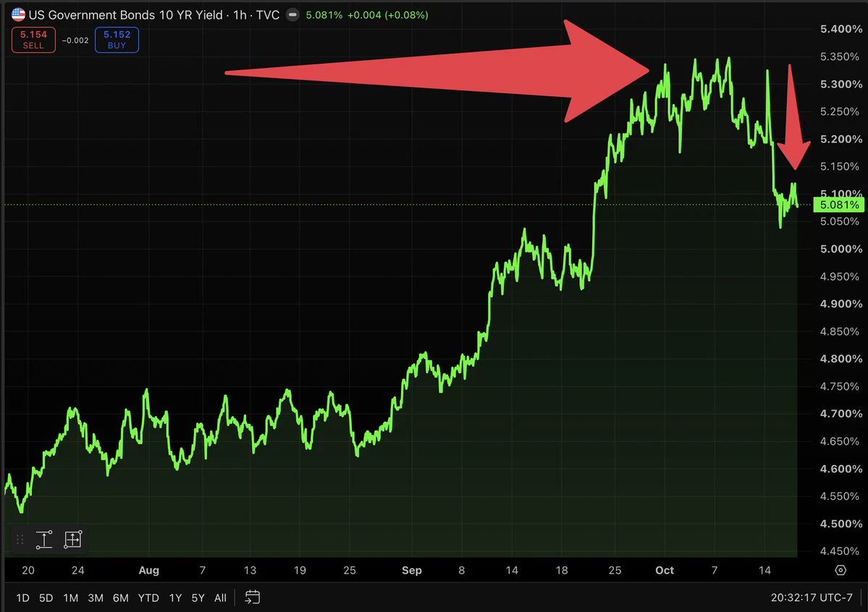Grab the floating toolbar dotted handle
The width and height of the screenshot is (868, 612).
point(20,540)
